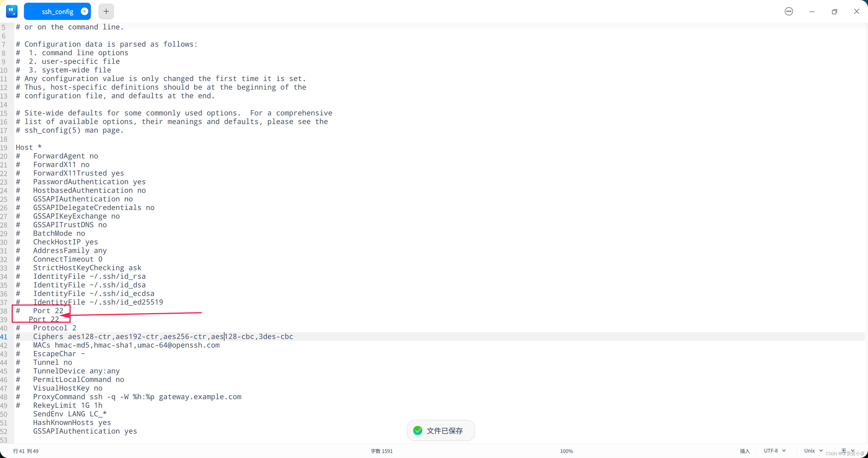Viewport: 868px width, 458px height.
Task: Click the '3. system-wide file' comment
Action: click(x=63, y=70)
